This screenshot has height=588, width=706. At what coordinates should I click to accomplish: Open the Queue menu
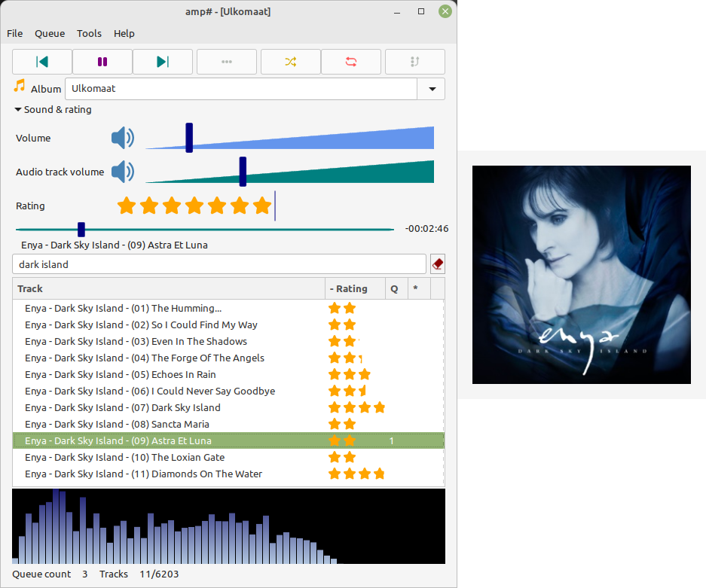(x=50, y=33)
